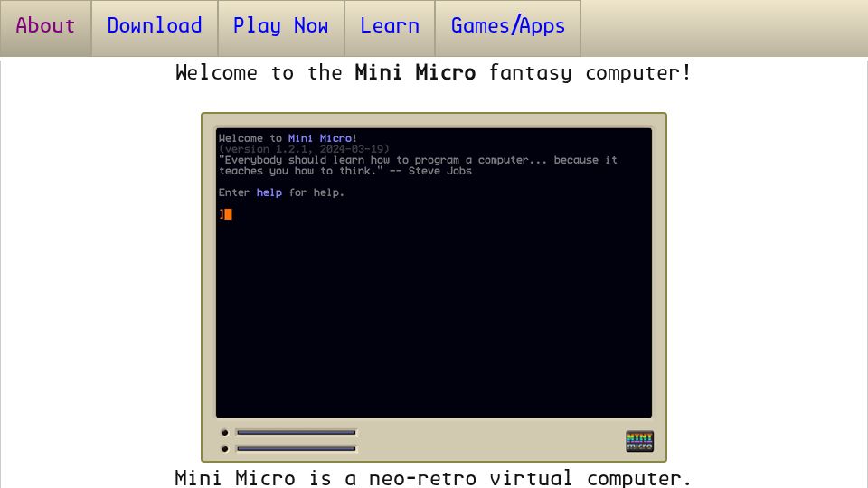Click the Mini Micro rainbow logo badge

(x=639, y=441)
